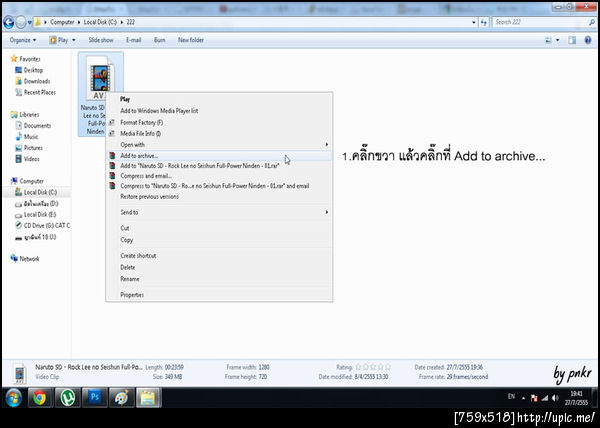Select Local Disk (C:) in navigation pane
The image size is (600, 428).
click(x=36, y=192)
